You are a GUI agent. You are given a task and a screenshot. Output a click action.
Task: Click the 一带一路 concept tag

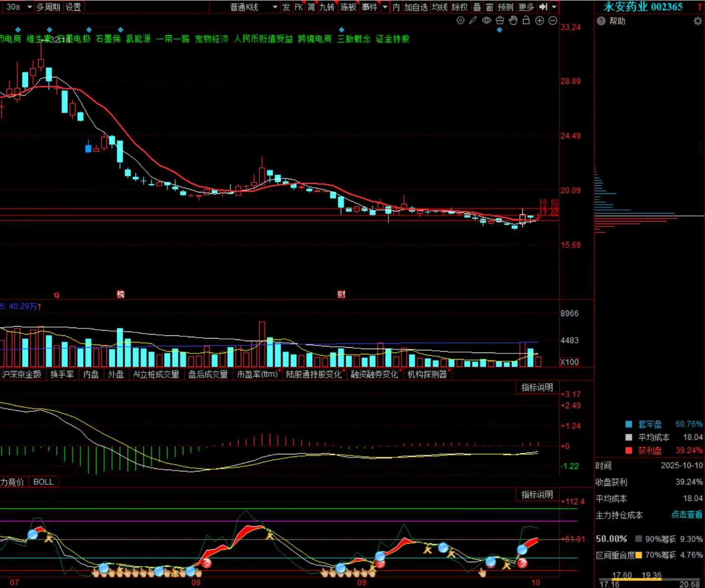point(173,39)
